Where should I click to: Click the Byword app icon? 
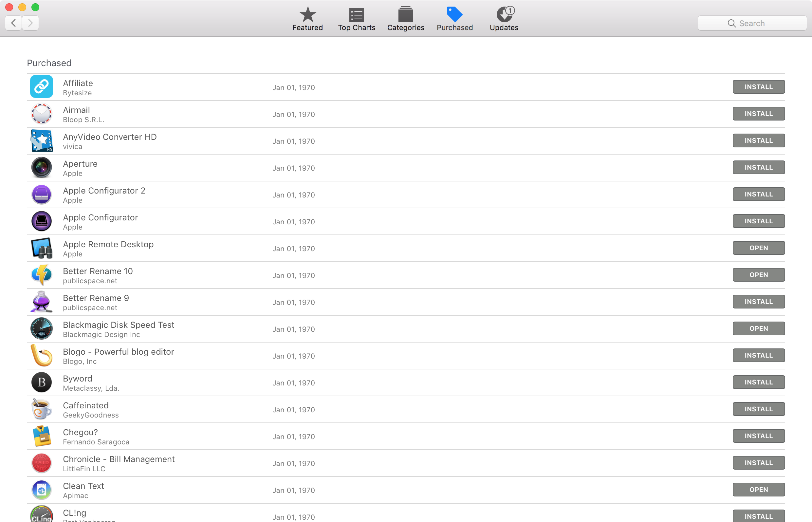point(41,382)
